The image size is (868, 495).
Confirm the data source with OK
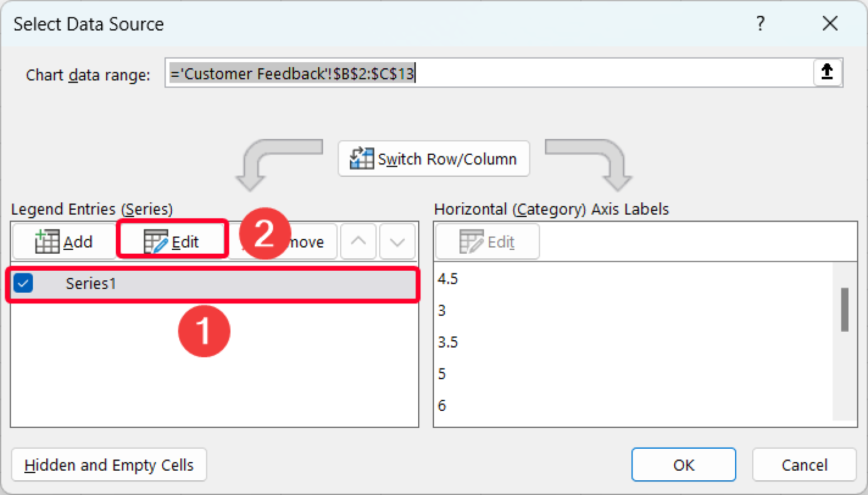point(683,464)
